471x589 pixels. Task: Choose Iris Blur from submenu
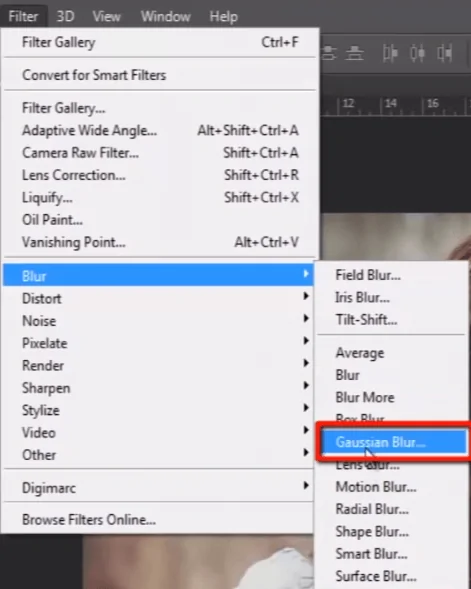(392, 298)
